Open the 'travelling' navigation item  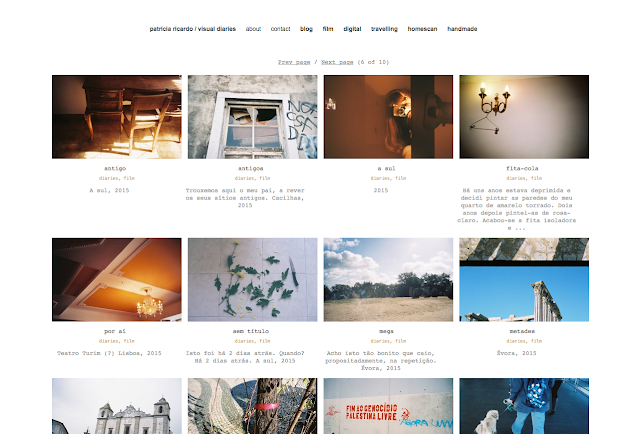(384, 29)
